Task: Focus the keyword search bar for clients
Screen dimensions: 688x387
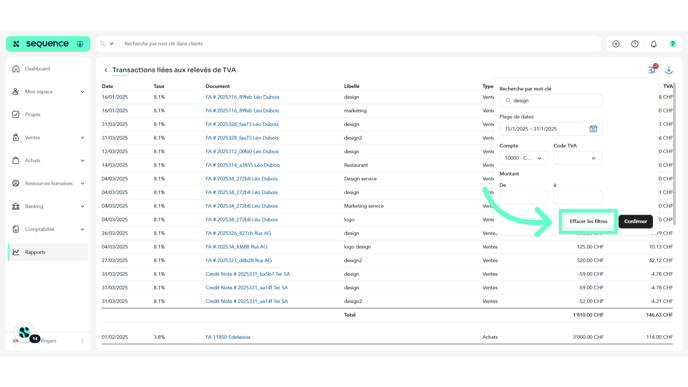Action: (360, 44)
